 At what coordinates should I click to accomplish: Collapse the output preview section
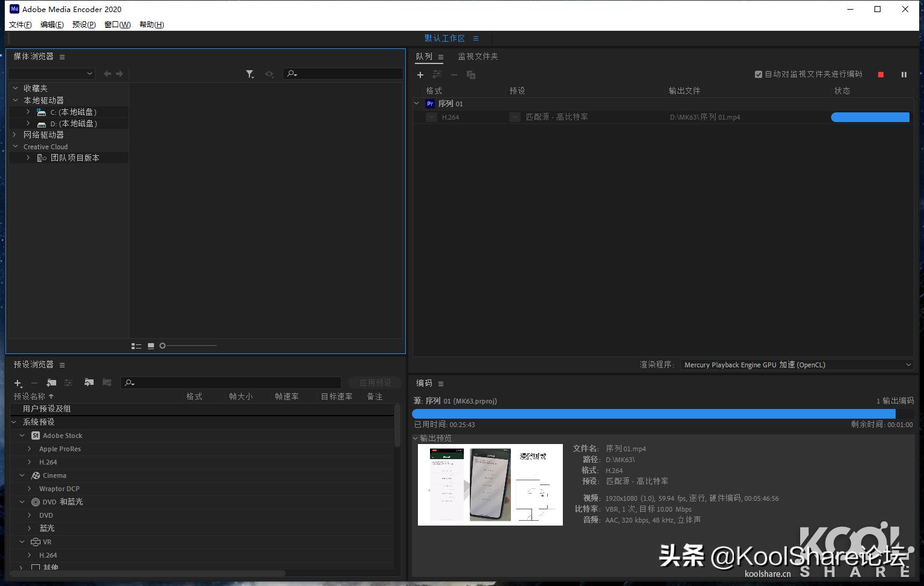[415, 438]
